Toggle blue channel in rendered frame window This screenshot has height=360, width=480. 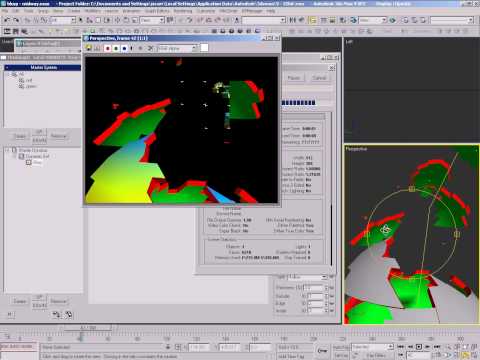tap(124, 48)
